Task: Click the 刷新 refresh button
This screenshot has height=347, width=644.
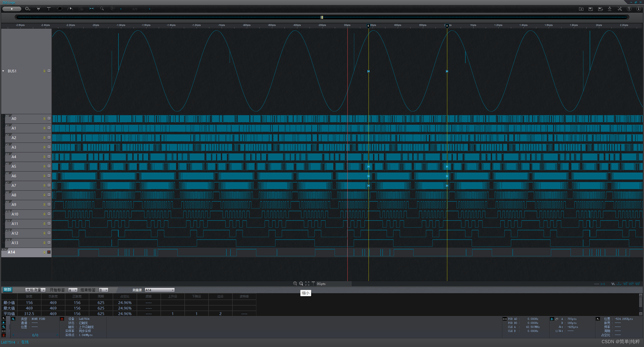Action: pos(8,290)
